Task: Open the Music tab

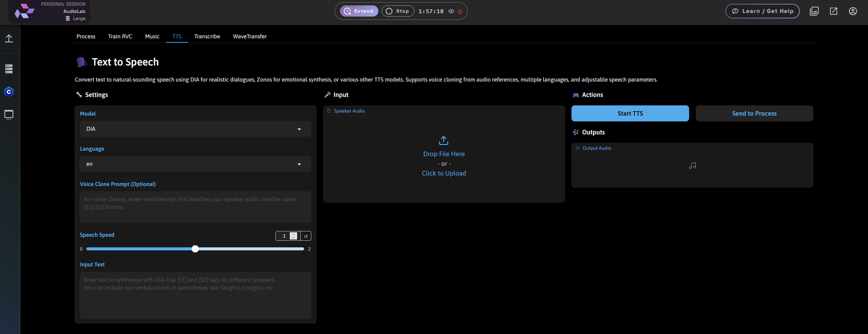Action: tap(152, 36)
